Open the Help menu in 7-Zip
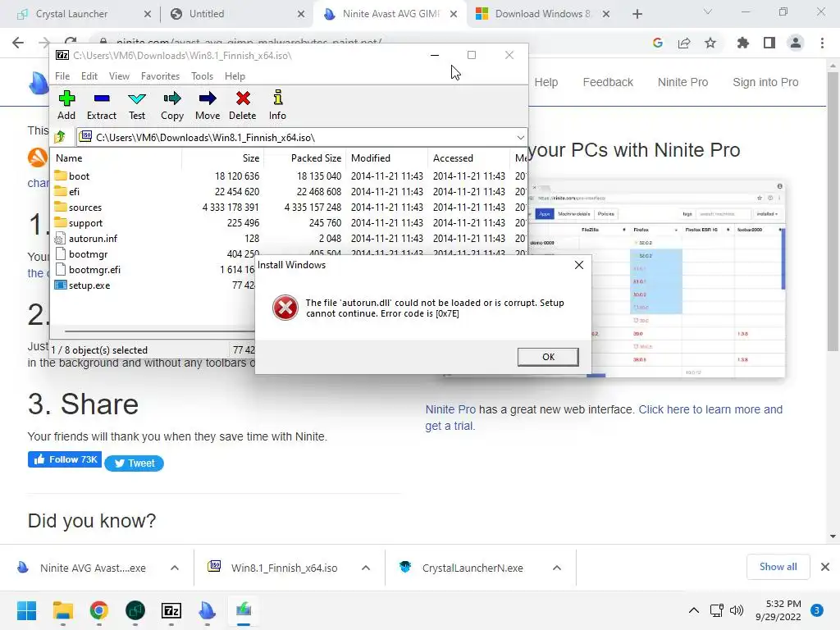840x630 pixels. 235,76
